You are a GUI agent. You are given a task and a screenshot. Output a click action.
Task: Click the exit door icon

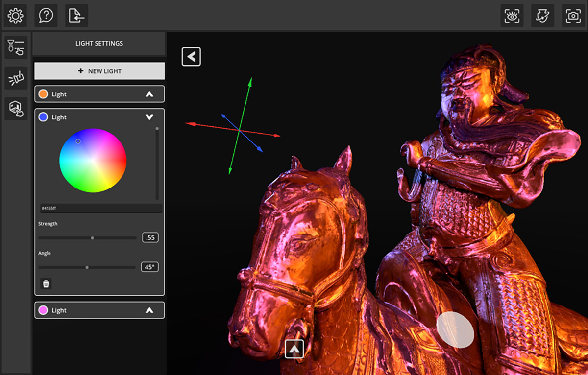(76, 16)
